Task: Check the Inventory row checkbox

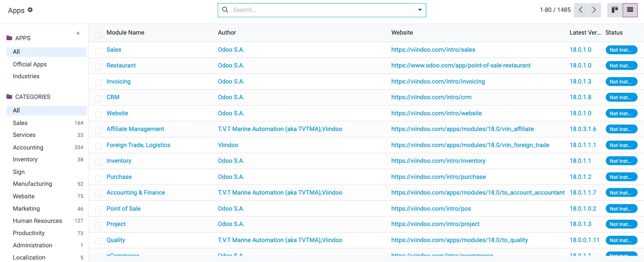Action: (x=98, y=162)
